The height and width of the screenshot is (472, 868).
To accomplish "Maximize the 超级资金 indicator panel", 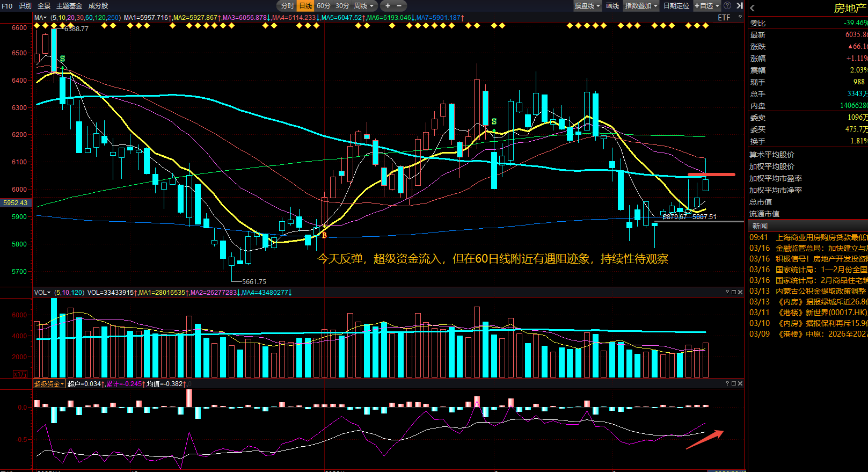I will (734, 383).
